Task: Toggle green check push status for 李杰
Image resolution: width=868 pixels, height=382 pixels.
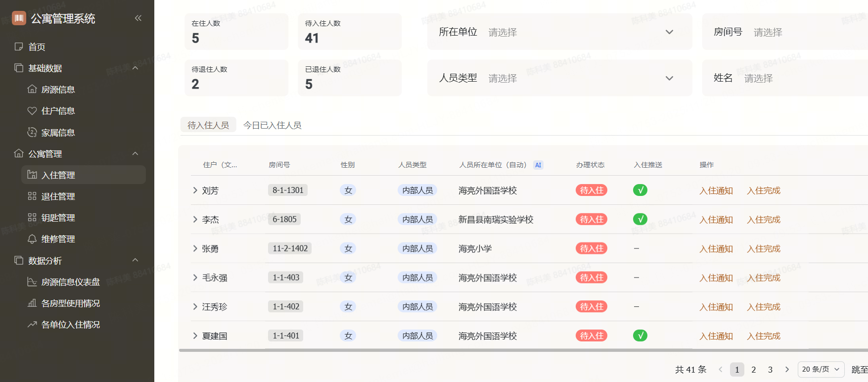Action: 640,219
